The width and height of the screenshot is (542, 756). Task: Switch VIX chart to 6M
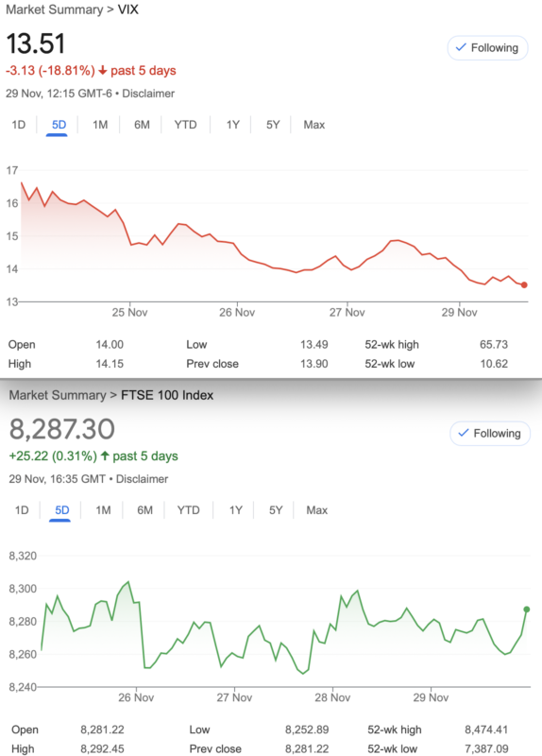142,125
